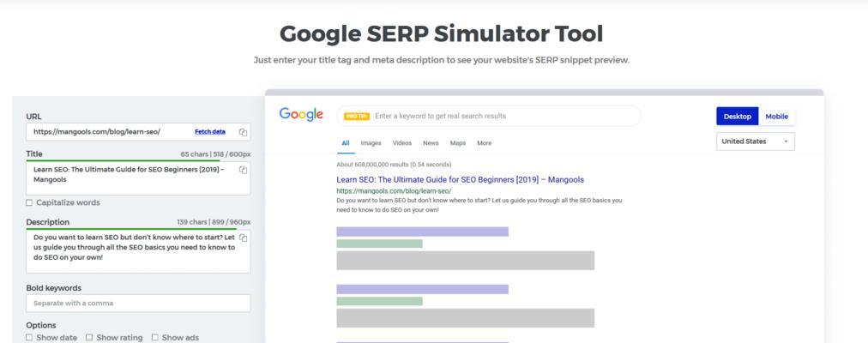Screen dimensions: 868x343
Task: Enable the Capitalize words checkbox
Action: coord(29,203)
